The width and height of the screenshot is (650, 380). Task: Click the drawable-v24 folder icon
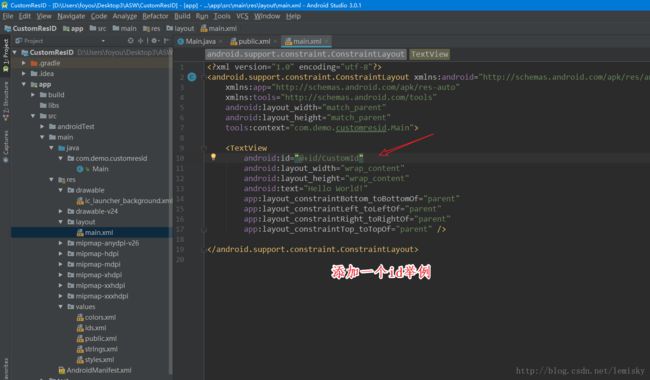(71, 211)
